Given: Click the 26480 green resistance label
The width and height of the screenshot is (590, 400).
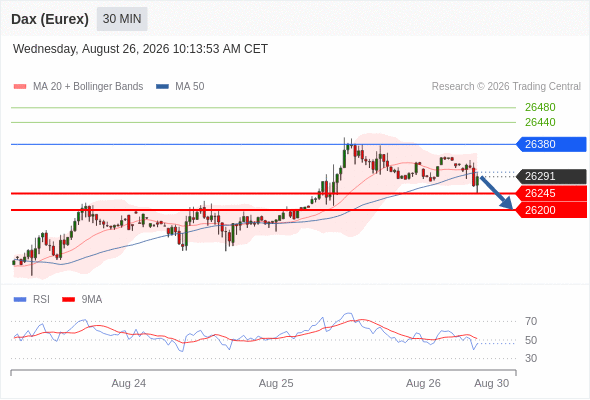Looking at the screenshot, I should click(540, 107).
